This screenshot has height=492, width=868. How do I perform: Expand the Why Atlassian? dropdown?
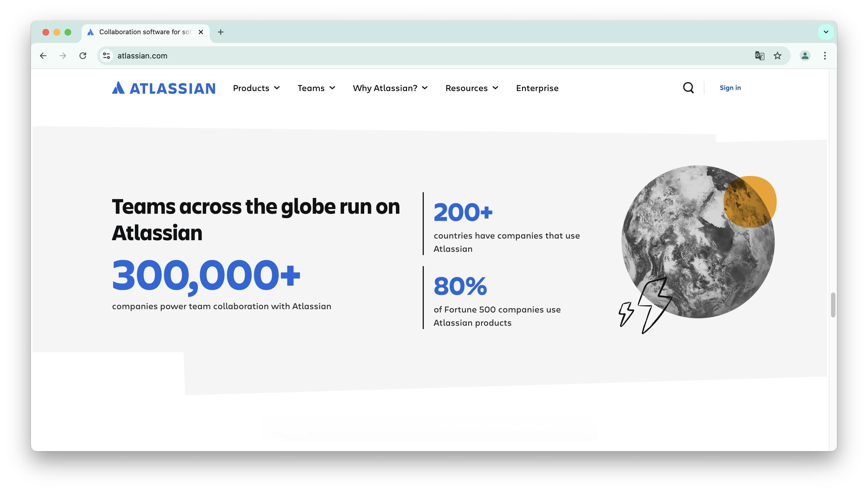coord(390,88)
